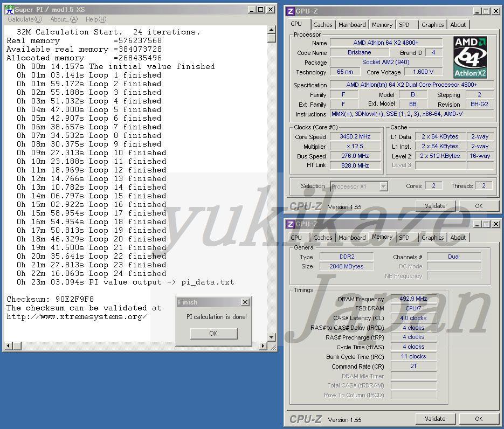
Task: Click the PI value output pi_data.txt line
Action: click(126, 282)
